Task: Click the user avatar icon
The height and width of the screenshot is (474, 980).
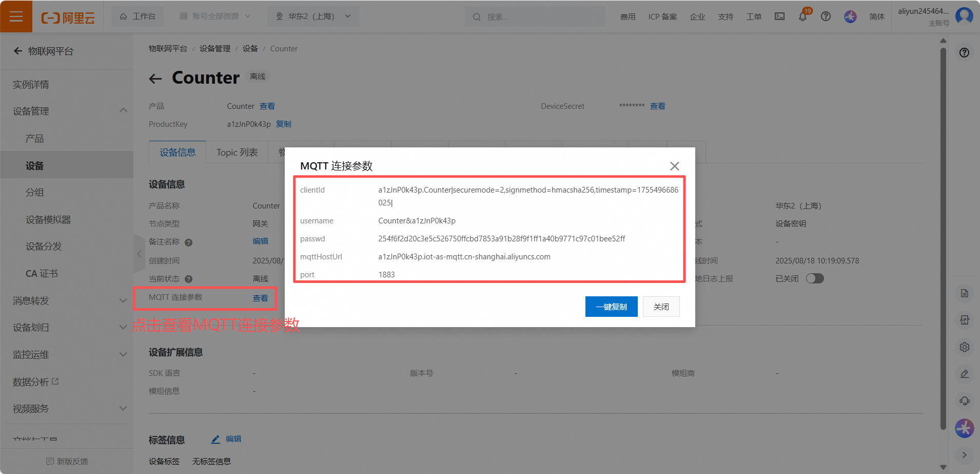Action: click(x=964, y=16)
